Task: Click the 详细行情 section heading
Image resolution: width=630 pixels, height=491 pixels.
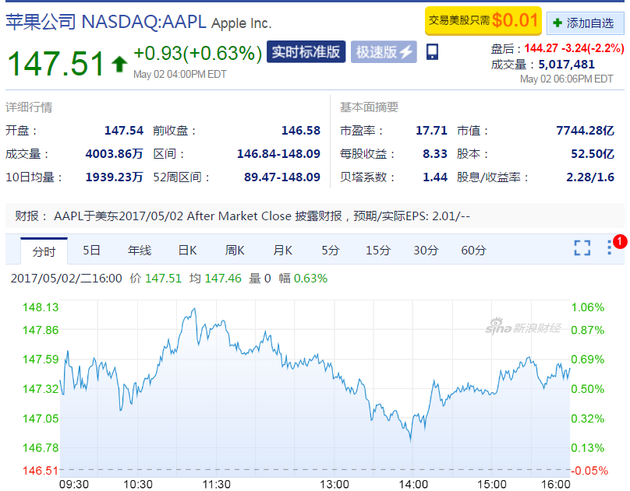Action: point(29,107)
